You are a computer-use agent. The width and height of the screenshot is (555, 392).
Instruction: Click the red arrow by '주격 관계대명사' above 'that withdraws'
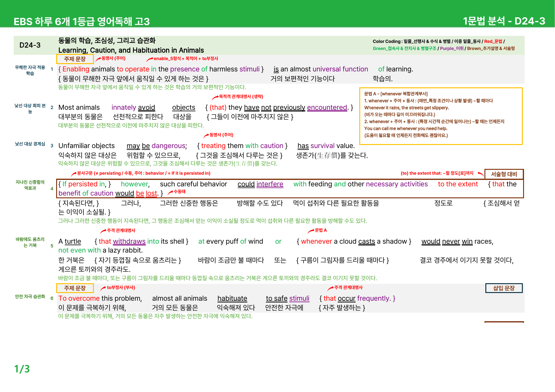tap(103, 231)
